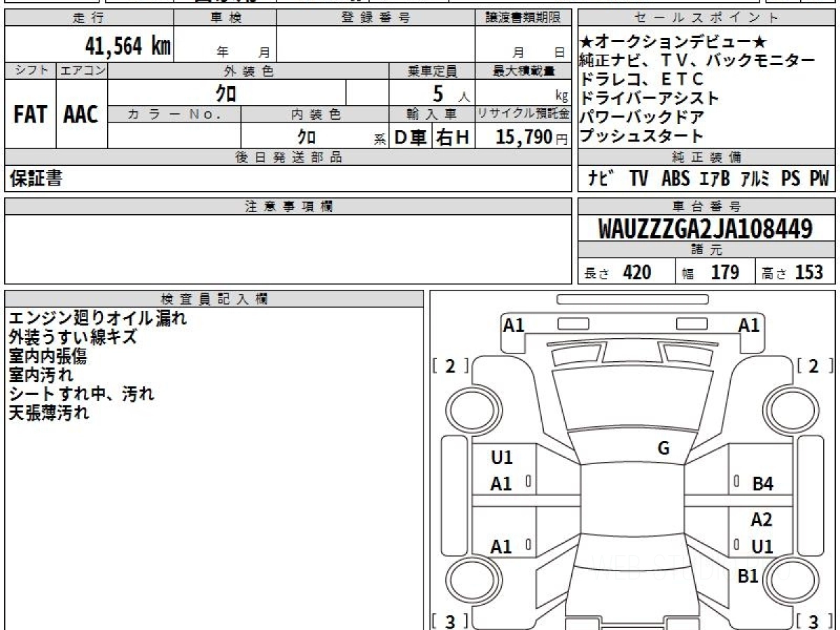Screen dimensions: 840x630
Task: Select the 注意事項欄 header
Action: pyautogui.click(x=288, y=206)
